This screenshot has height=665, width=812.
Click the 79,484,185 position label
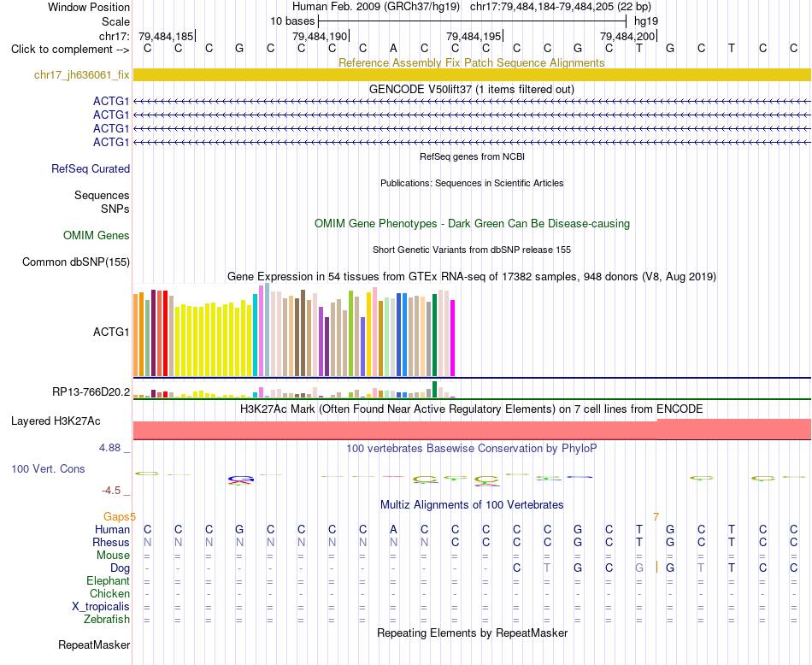[166, 36]
